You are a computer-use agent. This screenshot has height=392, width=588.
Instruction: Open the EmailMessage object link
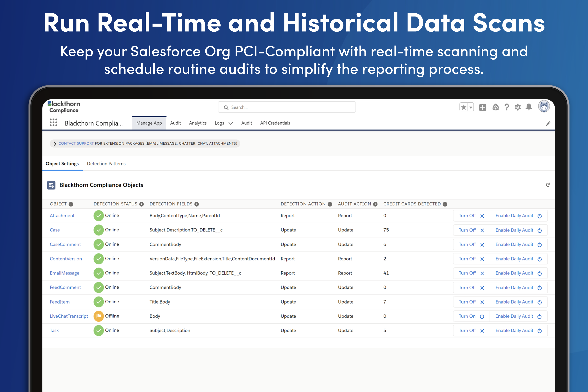pos(64,273)
